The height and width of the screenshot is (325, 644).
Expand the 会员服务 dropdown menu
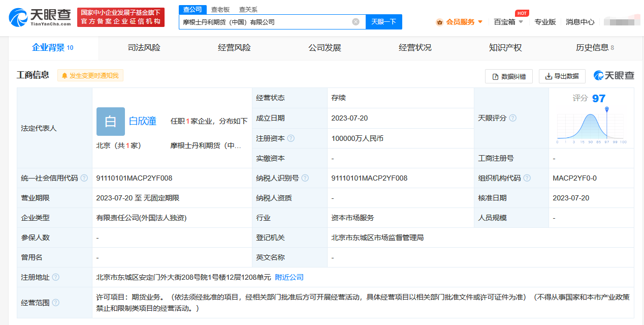[459, 22]
